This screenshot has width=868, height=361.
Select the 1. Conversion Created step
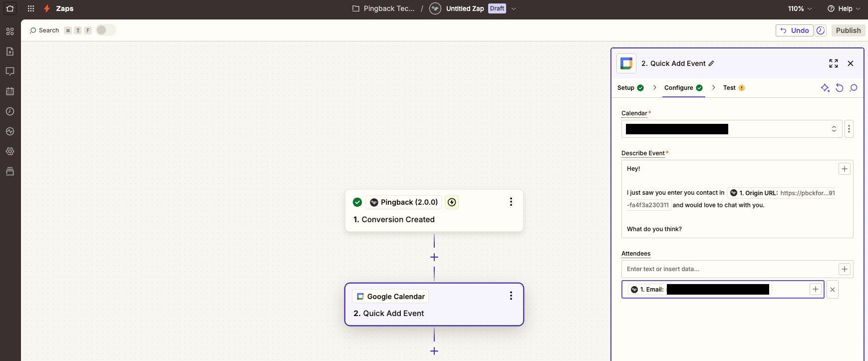434,210
